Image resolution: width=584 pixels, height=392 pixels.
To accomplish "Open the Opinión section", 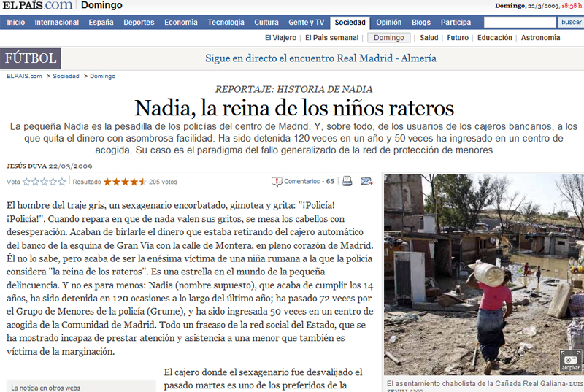I will click(x=389, y=23).
